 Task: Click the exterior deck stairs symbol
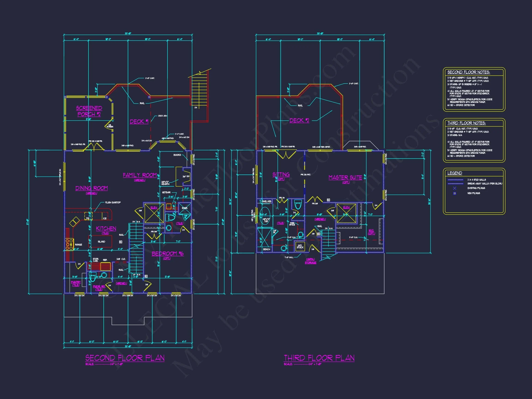[x=199, y=90]
